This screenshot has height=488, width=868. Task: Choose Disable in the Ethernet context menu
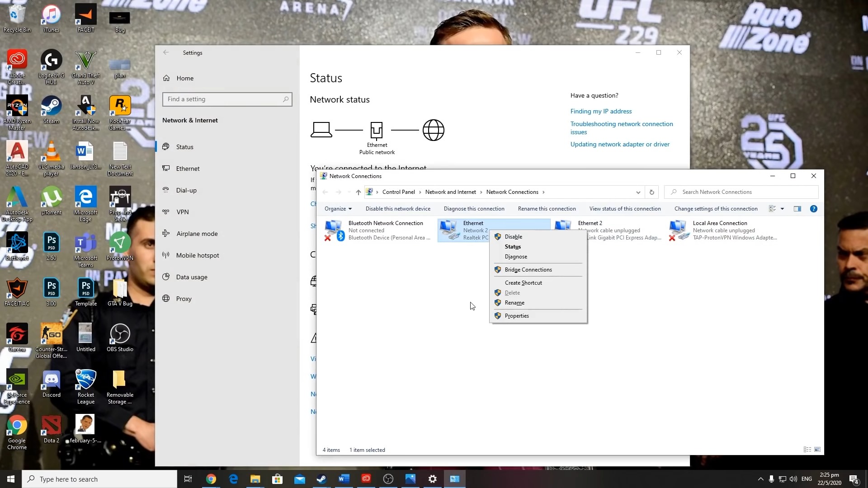tap(513, 237)
